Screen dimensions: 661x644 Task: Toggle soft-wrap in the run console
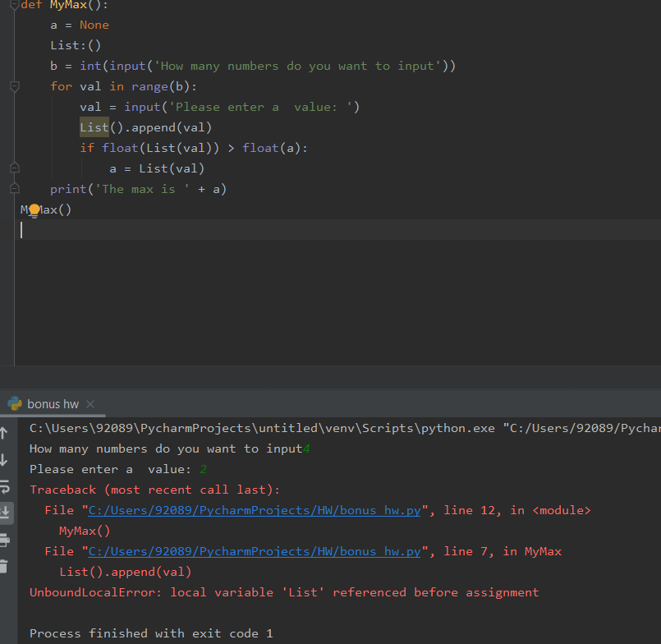click(5, 486)
